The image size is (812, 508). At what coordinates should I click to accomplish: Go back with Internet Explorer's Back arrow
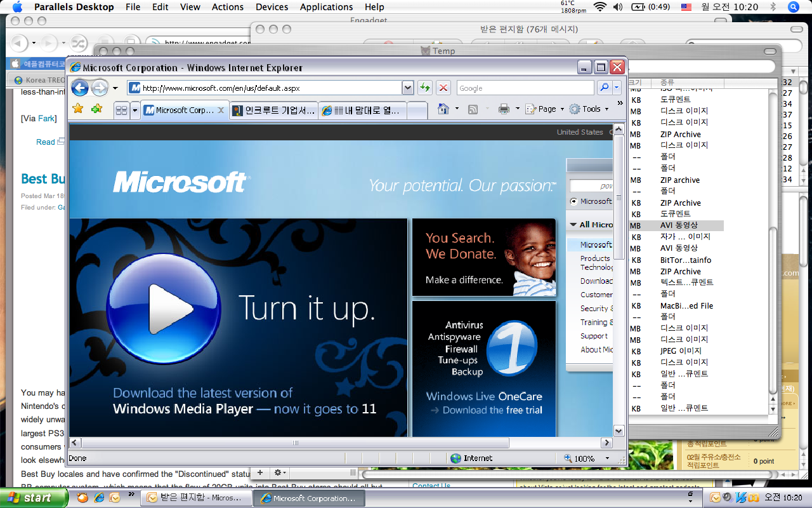click(80, 88)
